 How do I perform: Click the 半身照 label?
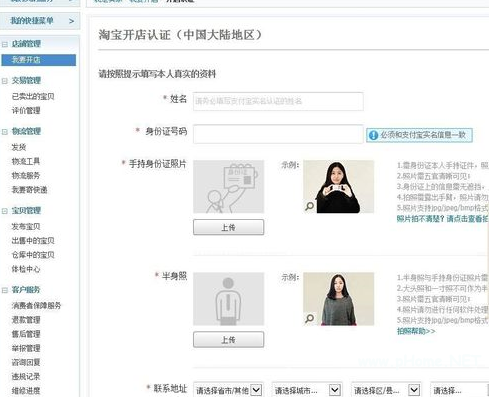point(174,276)
